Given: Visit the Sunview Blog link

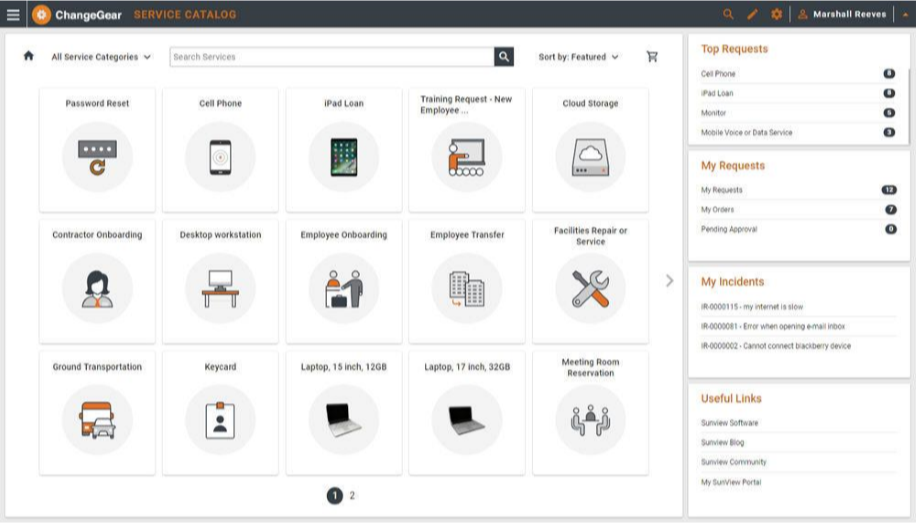Looking at the screenshot, I should coord(722,443).
